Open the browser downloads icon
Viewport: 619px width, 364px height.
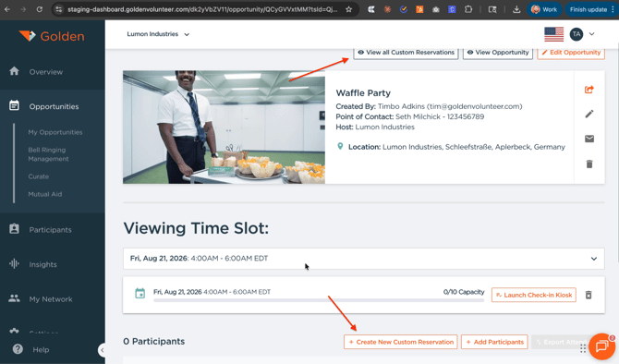516,9
